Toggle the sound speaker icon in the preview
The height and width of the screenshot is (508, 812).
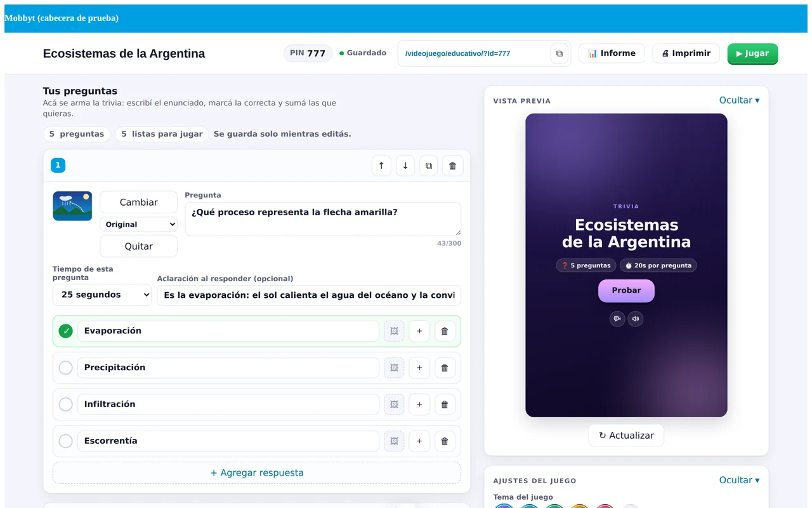[x=636, y=319]
